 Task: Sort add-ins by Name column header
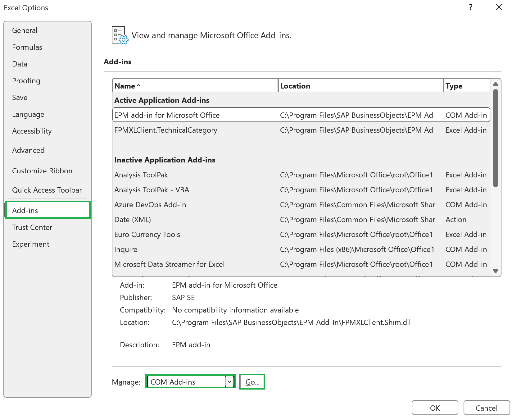coord(195,86)
